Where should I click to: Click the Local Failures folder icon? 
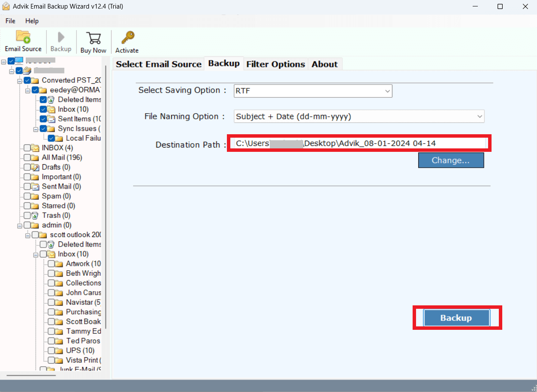(x=59, y=138)
